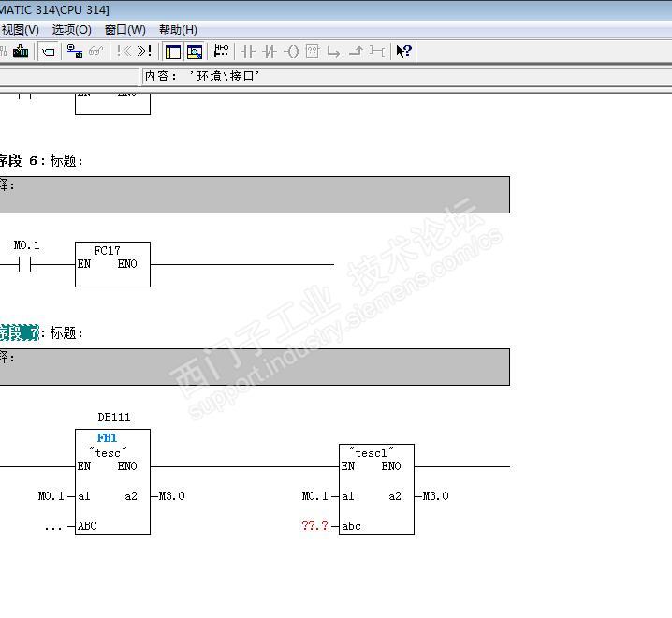Click the red ??.? operand placeholder
Screen dimensions: 672x618
315,525
